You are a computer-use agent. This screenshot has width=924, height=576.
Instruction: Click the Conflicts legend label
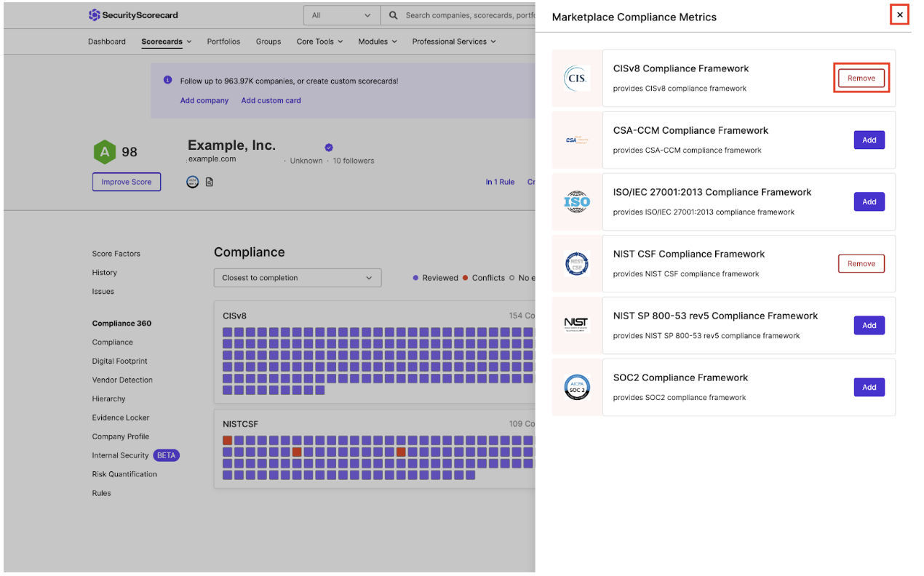click(x=488, y=278)
